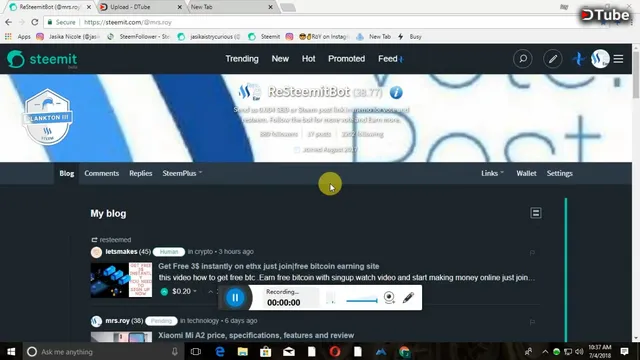The height and width of the screenshot is (360, 640).
Task: Click the blue info icon beside ReSteemitBot
Action: click(396, 93)
